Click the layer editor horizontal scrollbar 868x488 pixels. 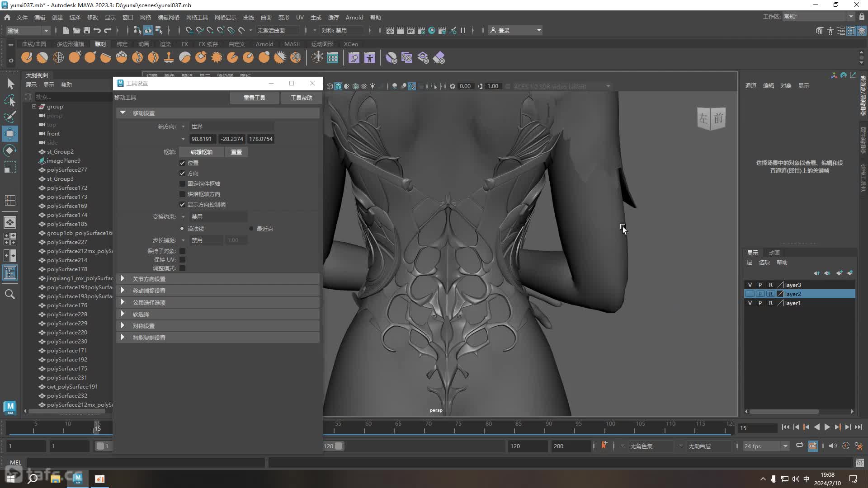point(785,412)
